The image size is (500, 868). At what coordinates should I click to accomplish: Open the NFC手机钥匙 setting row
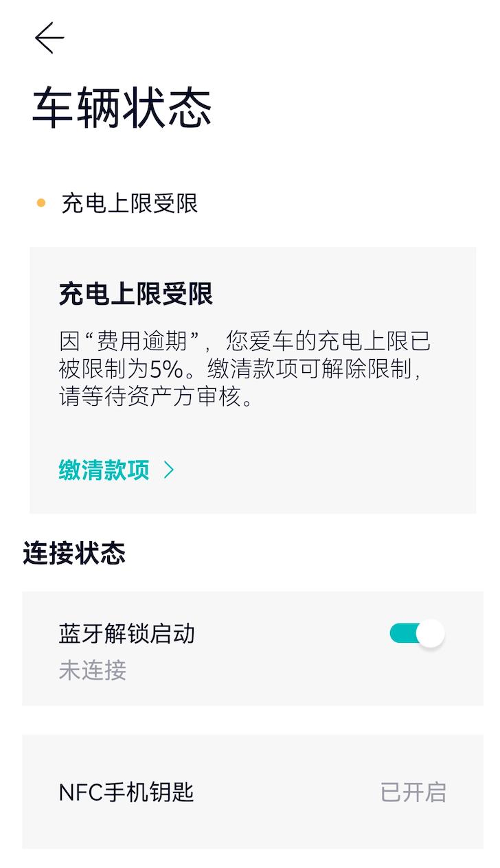tap(252, 792)
